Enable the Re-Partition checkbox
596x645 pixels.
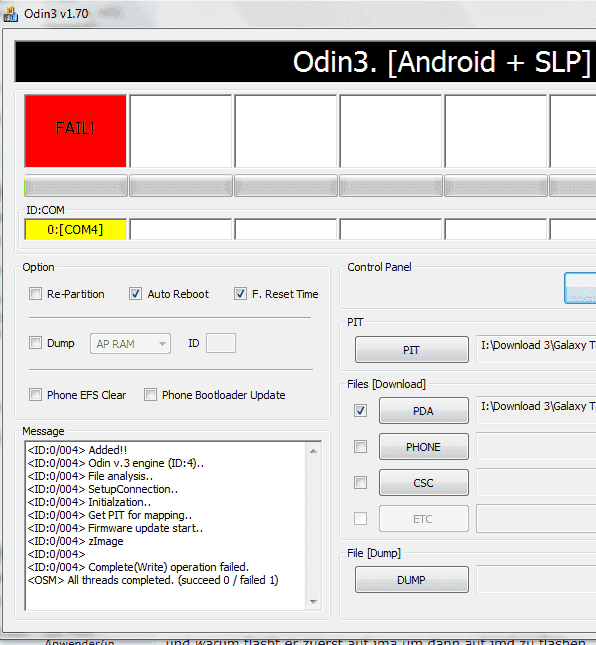35,294
